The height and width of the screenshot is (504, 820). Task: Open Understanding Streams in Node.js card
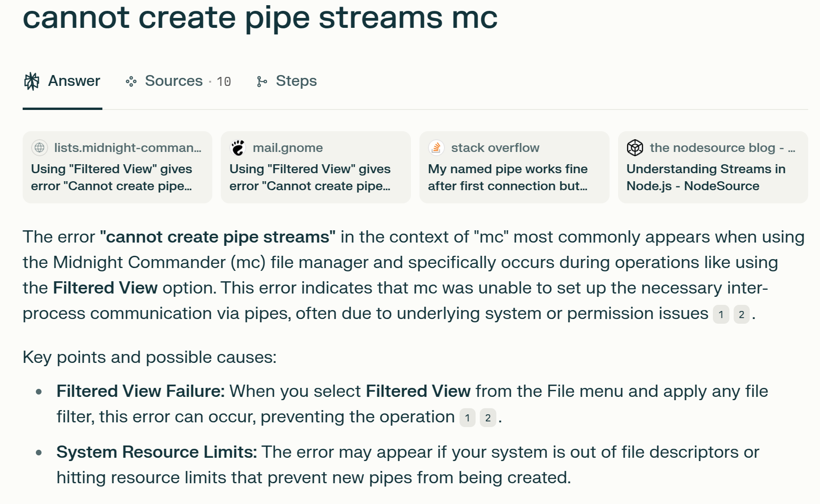pos(713,167)
